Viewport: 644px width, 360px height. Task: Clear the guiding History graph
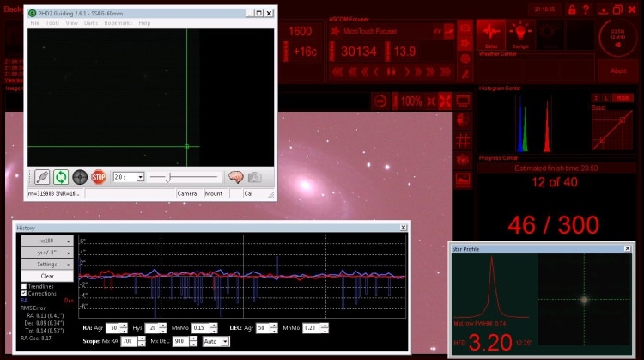pos(47,276)
